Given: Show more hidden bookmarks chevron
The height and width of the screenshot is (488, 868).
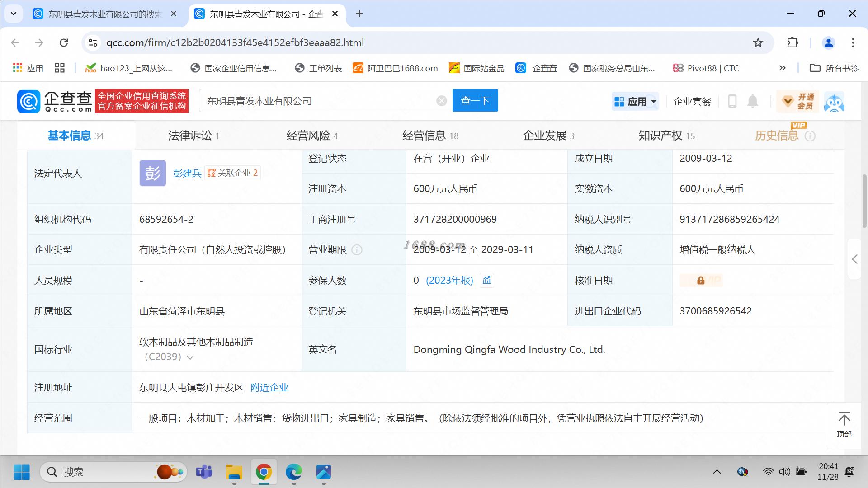Looking at the screenshot, I should click(x=782, y=68).
